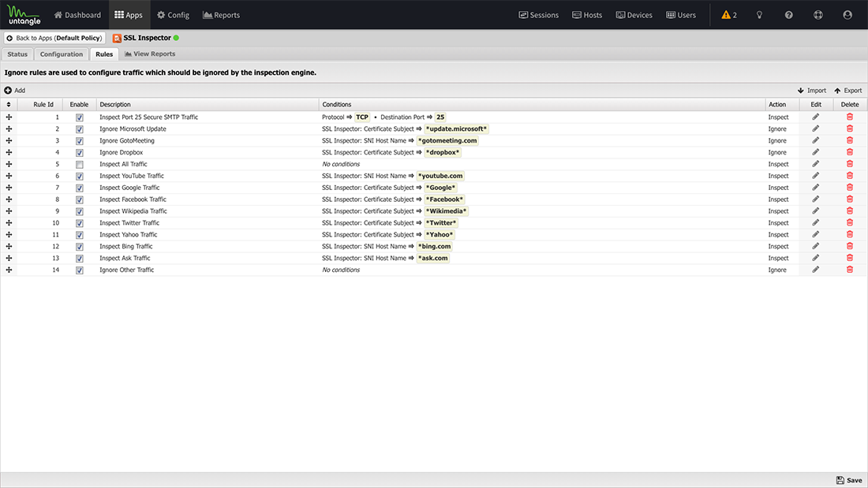This screenshot has width=868, height=488.
Task: Add a new ignore rule
Action: point(15,90)
